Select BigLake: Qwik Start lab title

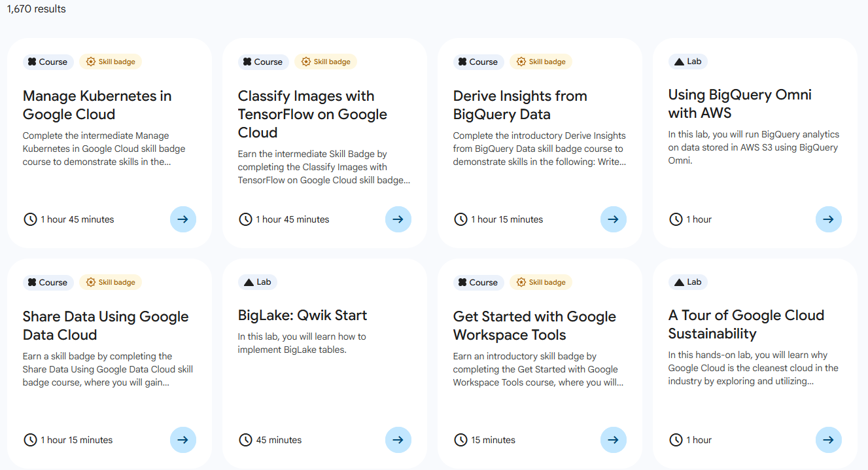(x=302, y=316)
